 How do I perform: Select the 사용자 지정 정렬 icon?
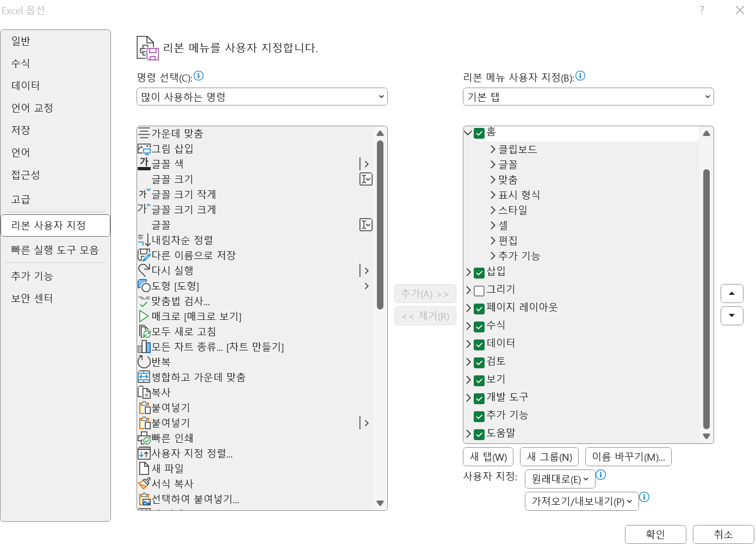[x=144, y=453]
